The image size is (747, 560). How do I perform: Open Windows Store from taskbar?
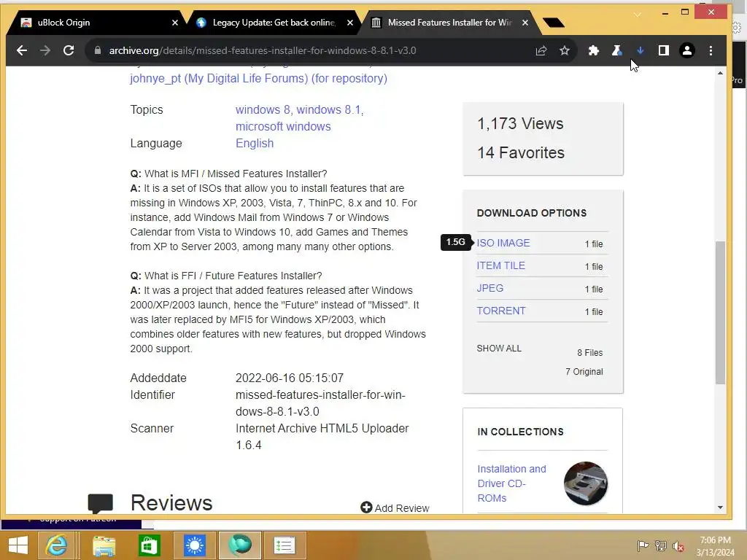pos(149,545)
